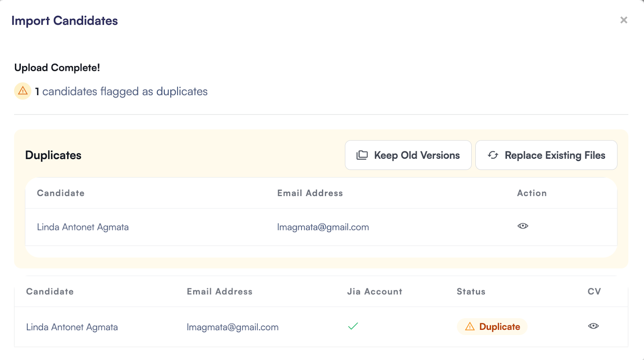
Task: Click the folder icon in Keep Old Versions
Action: click(x=362, y=155)
